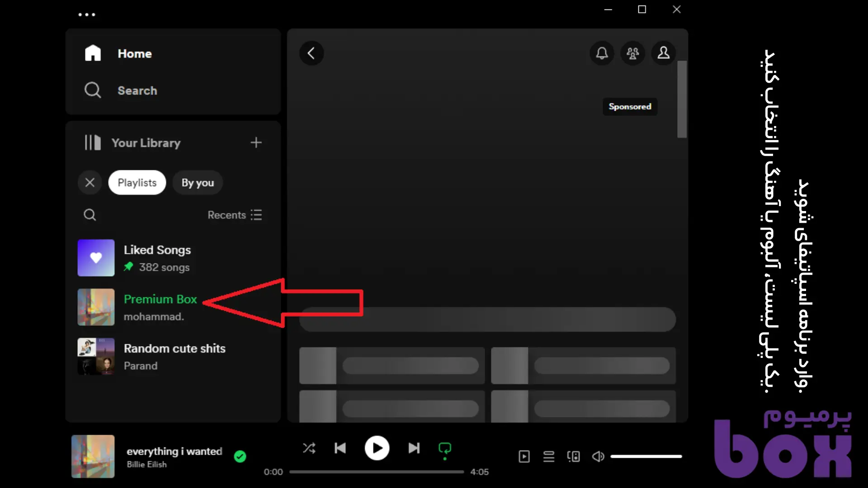The height and width of the screenshot is (488, 868).
Task: Open the playback queue
Action: pos(549,456)
